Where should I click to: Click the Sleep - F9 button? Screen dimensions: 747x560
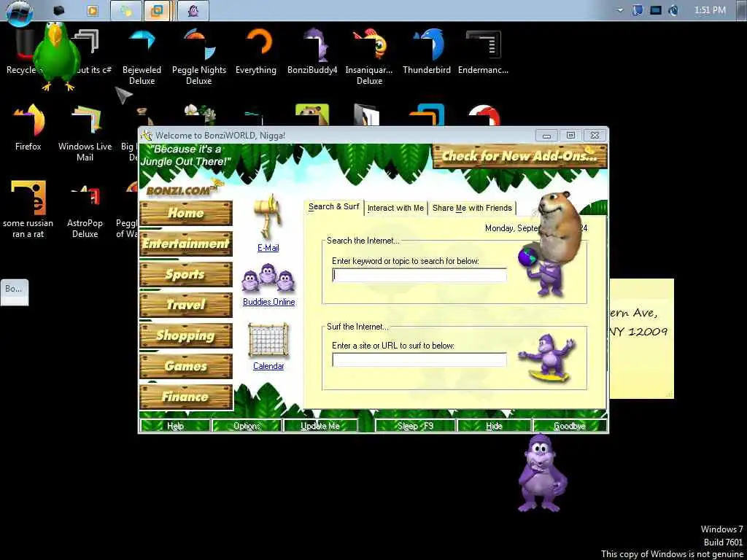coord(415,426)
